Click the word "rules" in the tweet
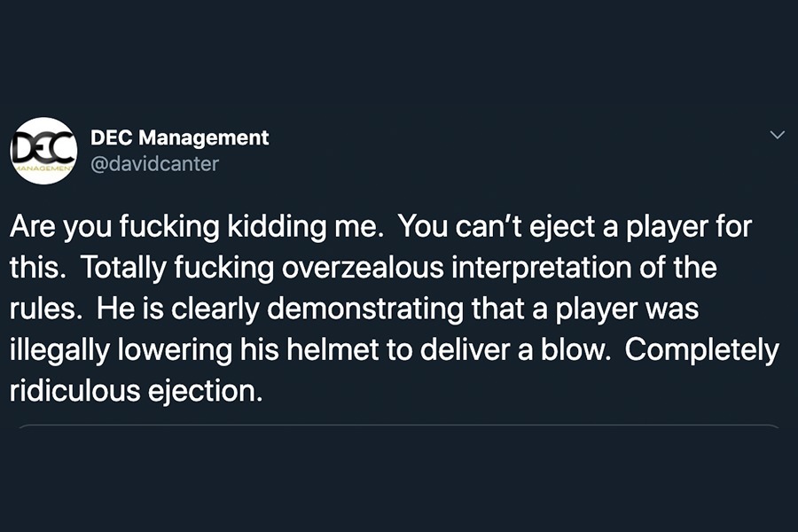798x532 pixels. [x=43, y=309]
